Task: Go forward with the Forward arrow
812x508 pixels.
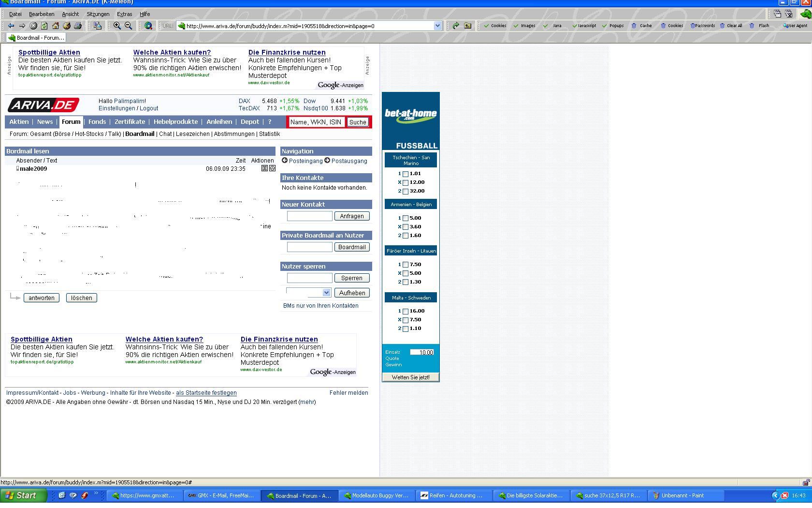Action: 22,26
